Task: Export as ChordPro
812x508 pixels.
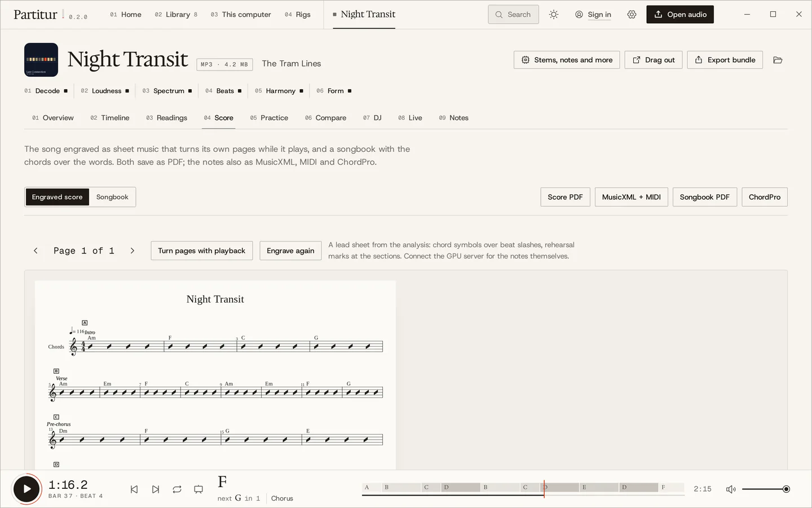Action: point(765,197)
